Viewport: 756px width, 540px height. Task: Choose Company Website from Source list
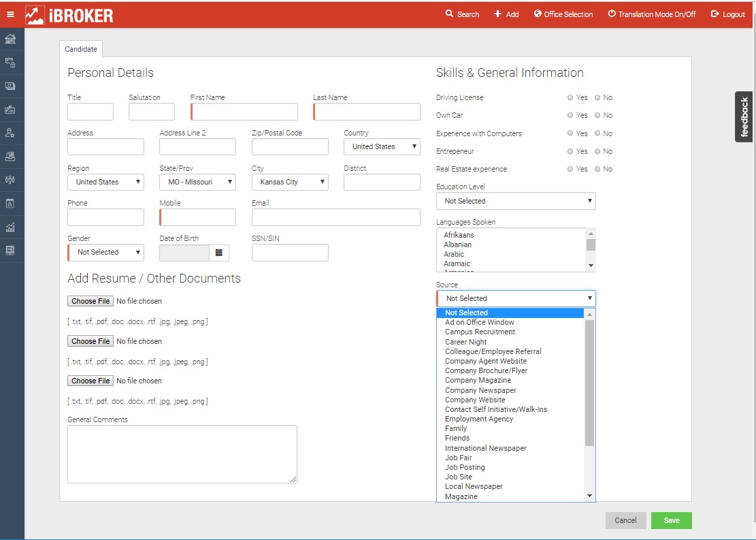[510, 400]
